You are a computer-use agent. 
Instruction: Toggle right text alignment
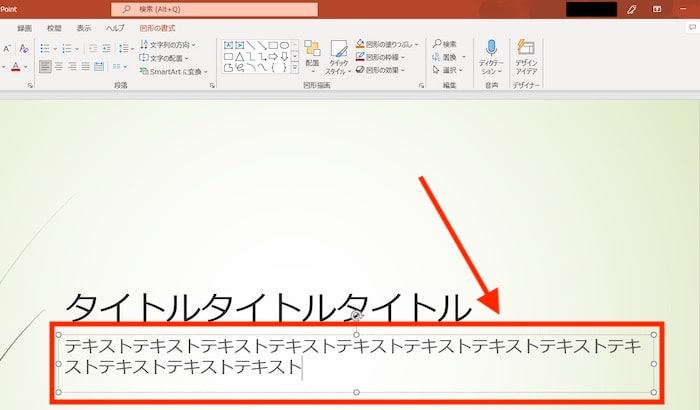pos(72,67)
